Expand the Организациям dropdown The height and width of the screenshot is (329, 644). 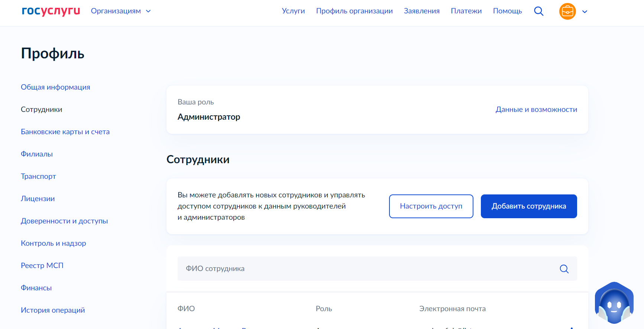pyautogui.click(x=121, y=11)
